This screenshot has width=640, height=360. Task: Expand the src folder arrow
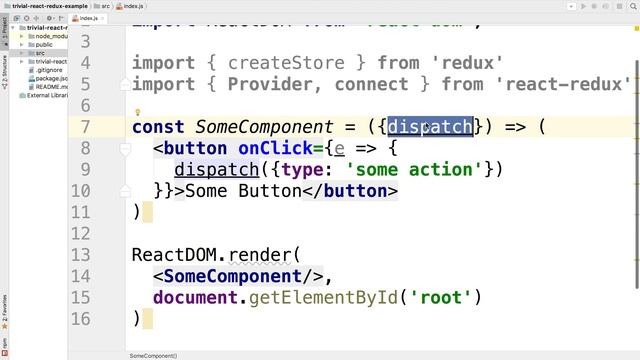coord(22,53)
